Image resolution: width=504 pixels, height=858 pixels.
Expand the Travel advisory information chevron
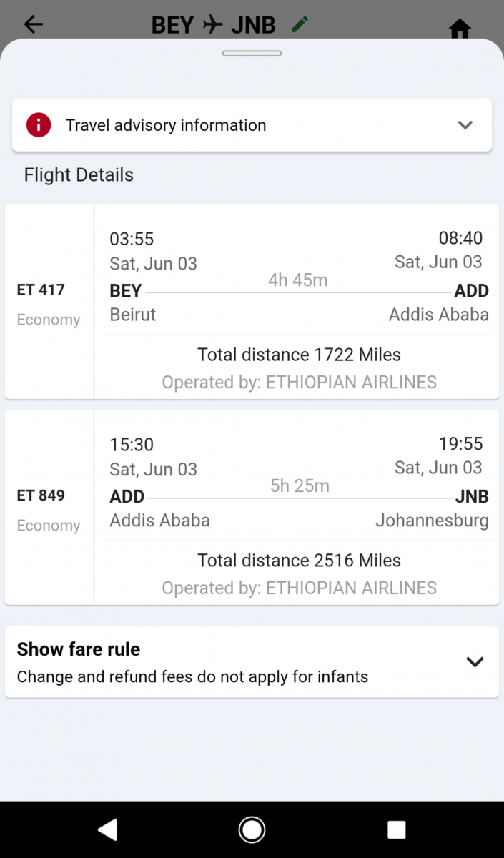465,125
